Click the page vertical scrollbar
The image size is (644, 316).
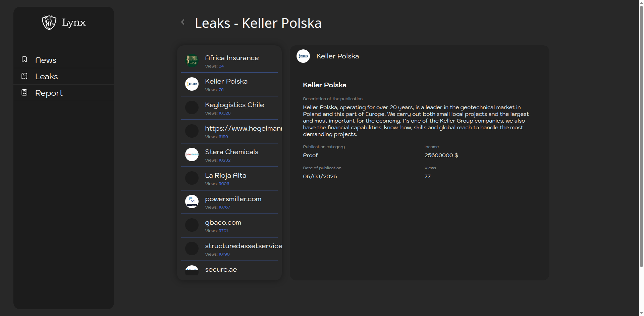click(641, 134)
